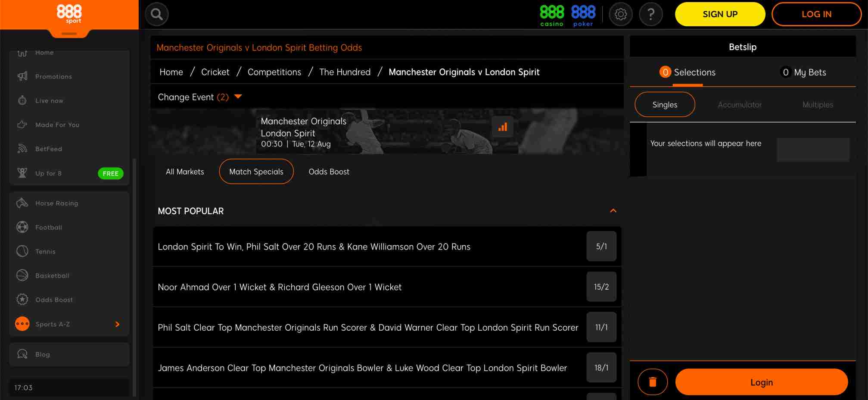
Task: Switch to Odds Boost tab
Action: [329, 172]
